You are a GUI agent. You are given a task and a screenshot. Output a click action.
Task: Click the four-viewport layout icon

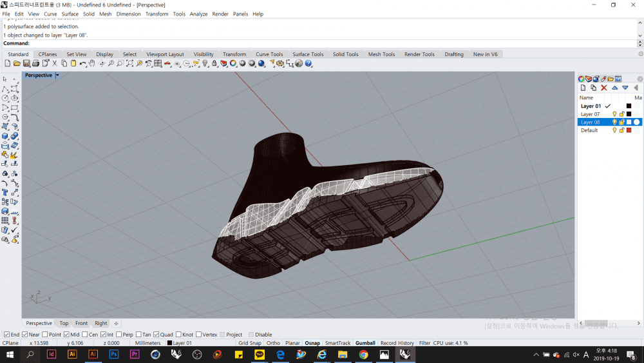click(x=158, y=63)
